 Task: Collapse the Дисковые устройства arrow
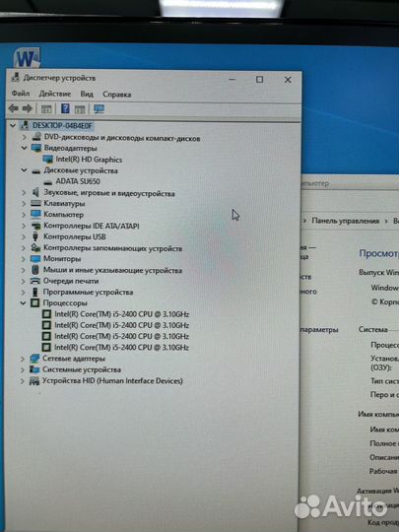24,170
